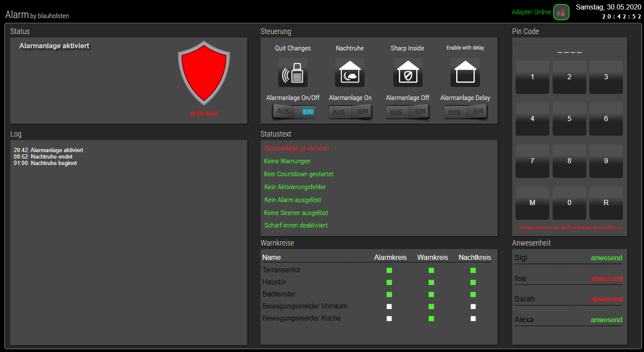
Task: Click the Nachtruhe night house icon
Action: pos(350,73)
